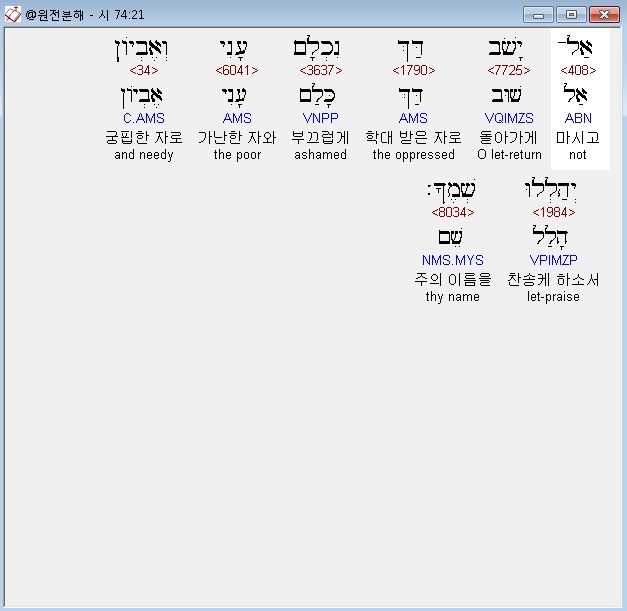This screenshot has width=627, height=611.
Task: Click Strong's number <1790>
Action: pyautogui.click(x=413, y=70)
